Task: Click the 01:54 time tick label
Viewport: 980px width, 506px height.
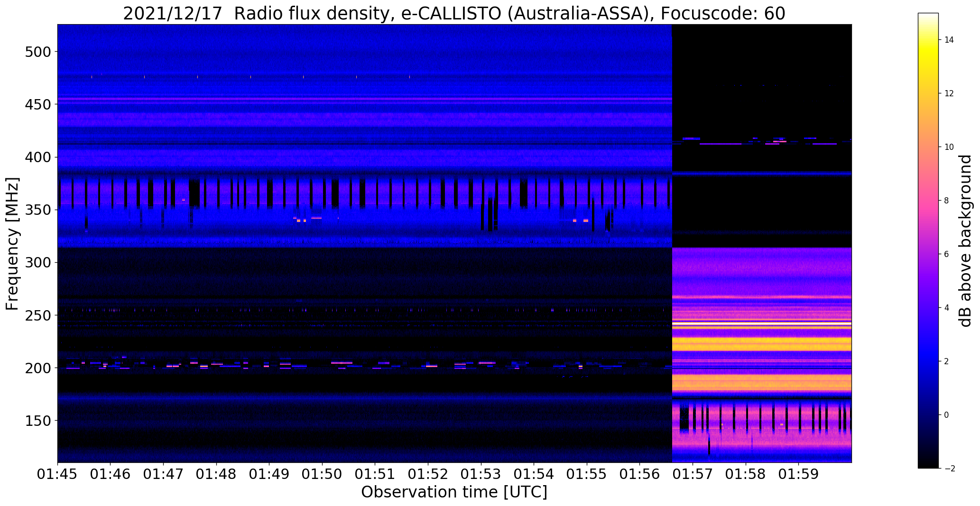Action: (534, 474)
